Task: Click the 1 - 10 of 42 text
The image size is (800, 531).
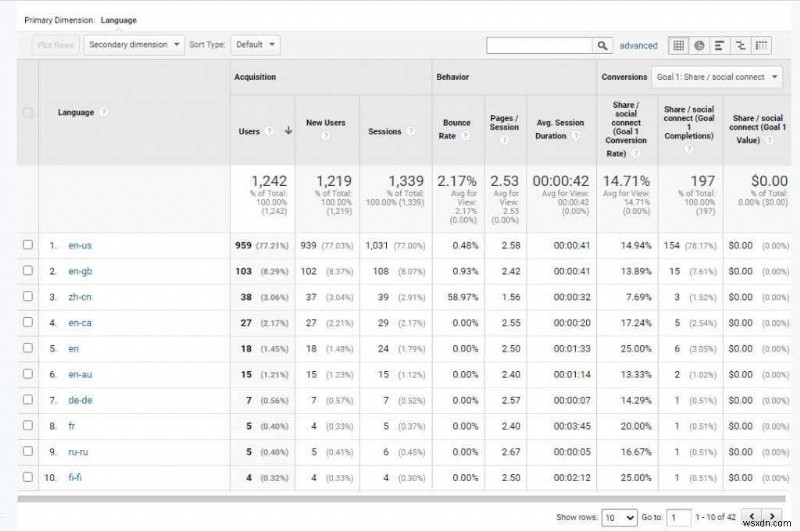Action: (x=716, y=517)
